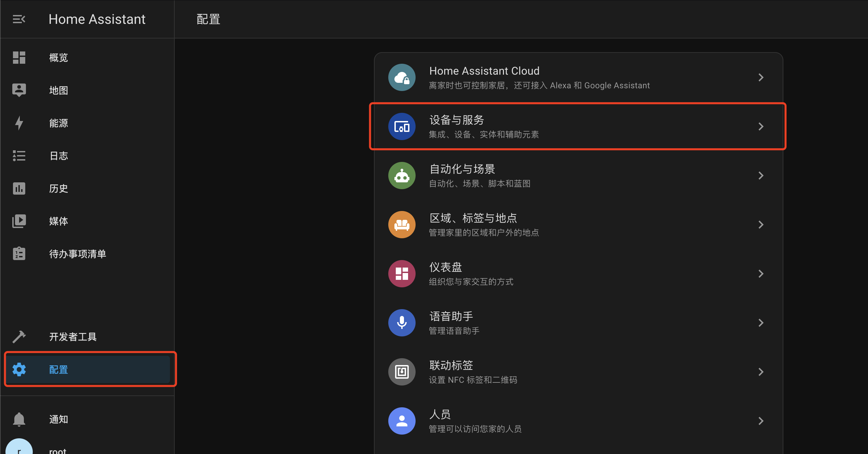Image resolution: width=868 pixels, height=454 pixels.
Task: Click the 人员 person icon
Action: click(402, 421)
